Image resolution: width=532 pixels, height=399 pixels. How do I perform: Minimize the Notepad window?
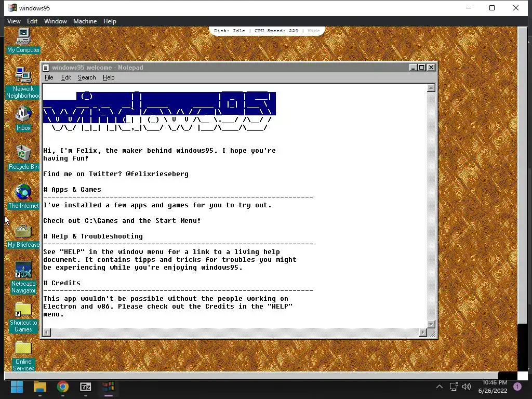tap(413, 68)
